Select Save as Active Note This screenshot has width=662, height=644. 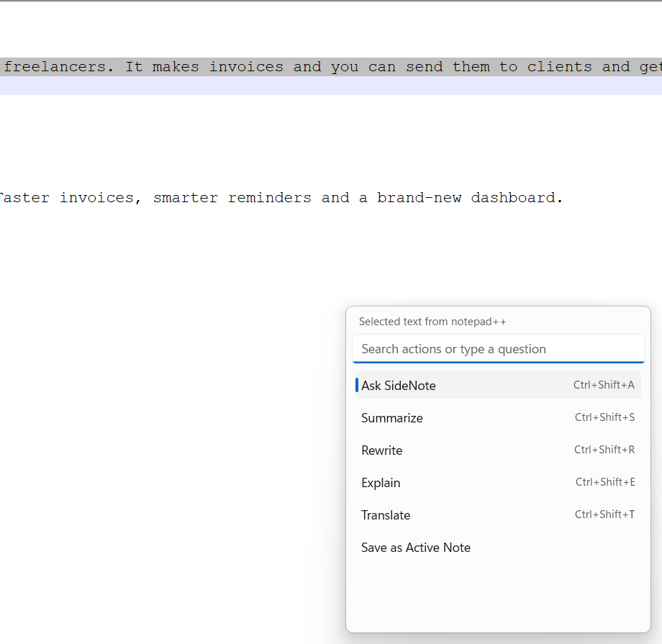pos(498,548)
